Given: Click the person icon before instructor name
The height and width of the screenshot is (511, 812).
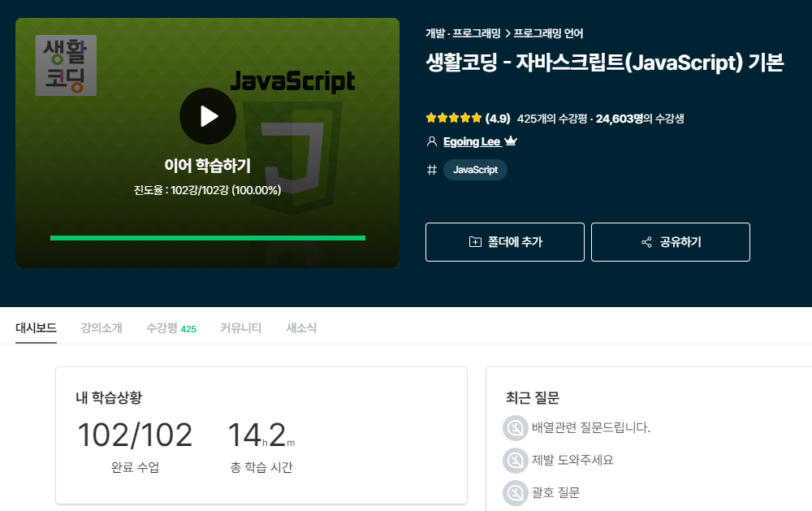Looking at the screenshot, I should (432, 141).
